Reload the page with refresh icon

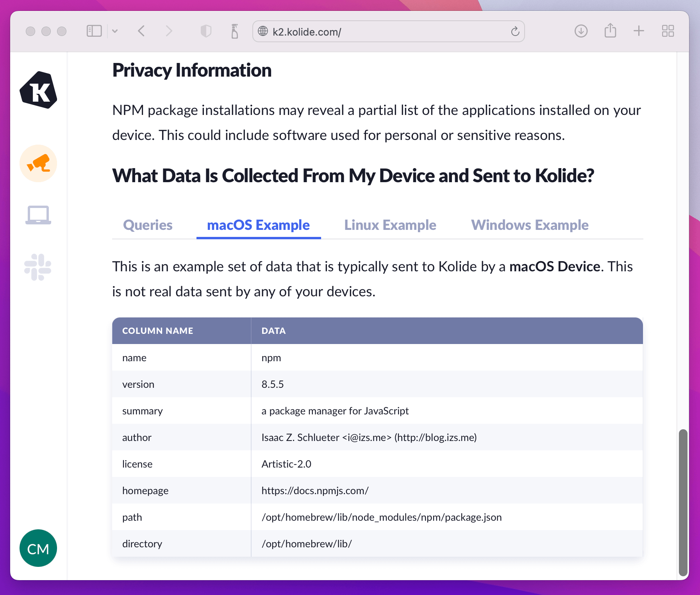point(515,31)
